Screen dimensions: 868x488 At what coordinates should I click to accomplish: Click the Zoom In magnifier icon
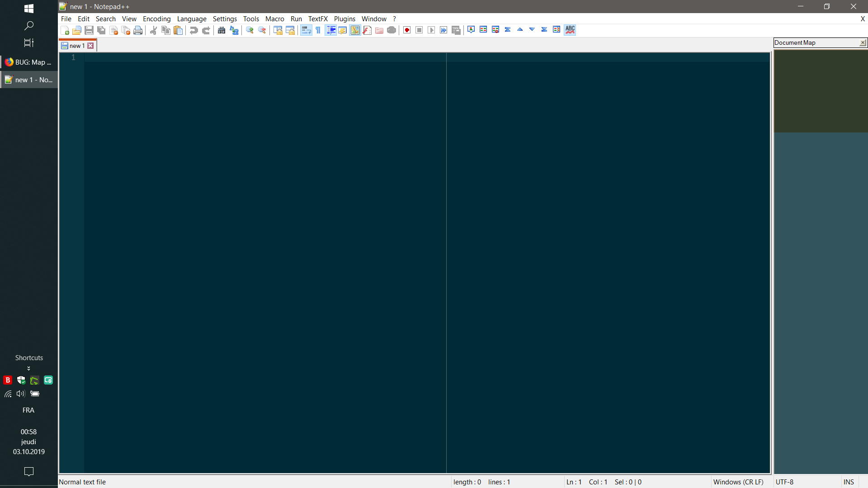point(249,30)
